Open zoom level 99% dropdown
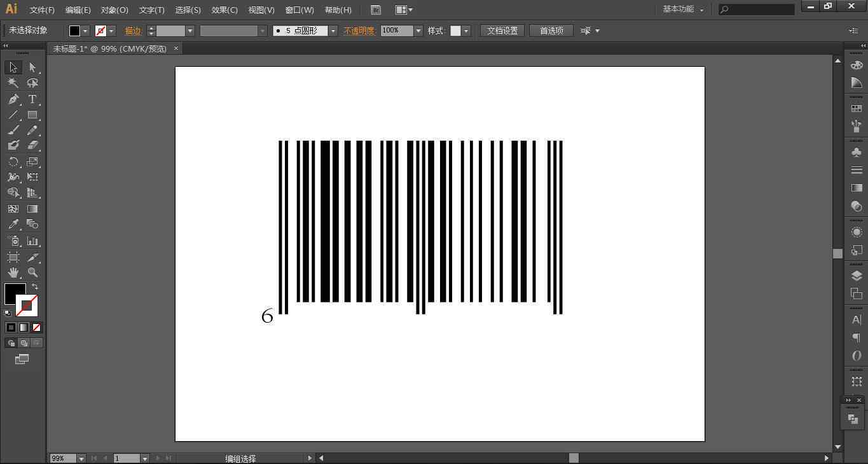 coord(81,458)
